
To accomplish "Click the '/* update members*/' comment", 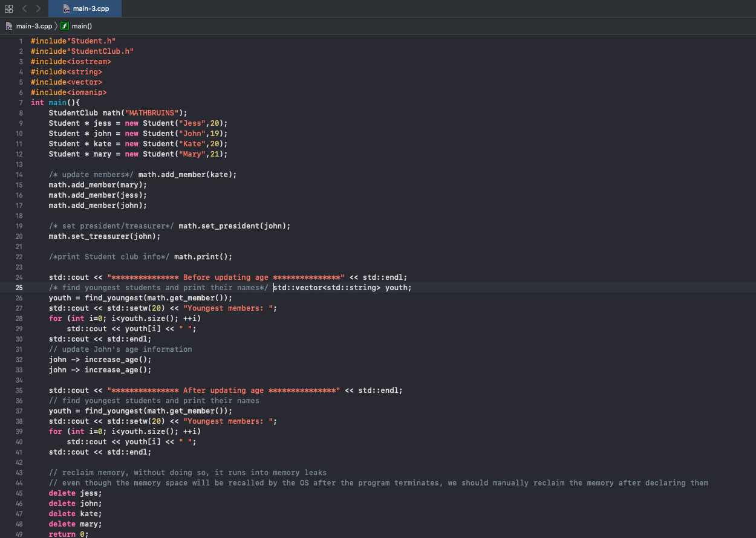I will pyautogui.click(x=91, y=175).
